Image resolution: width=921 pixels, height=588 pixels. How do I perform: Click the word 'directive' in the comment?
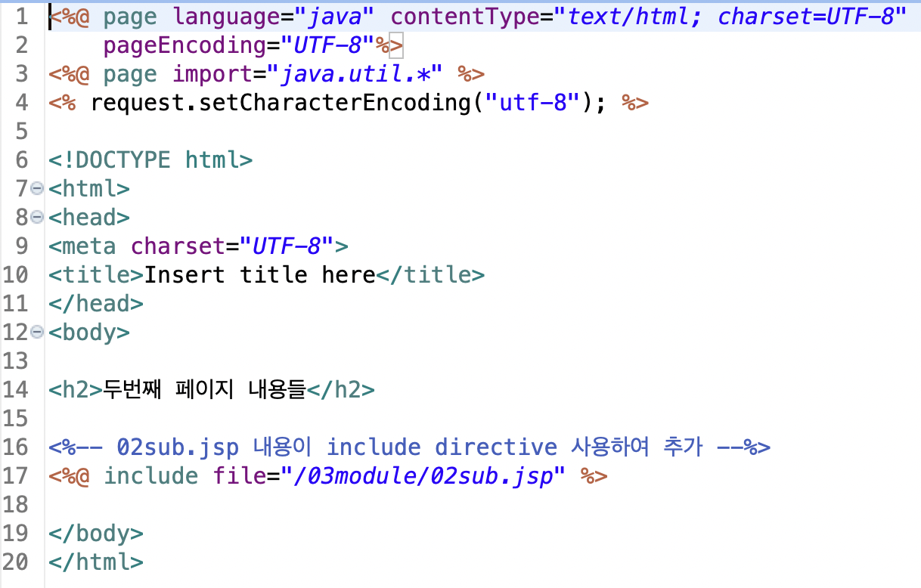496,447
